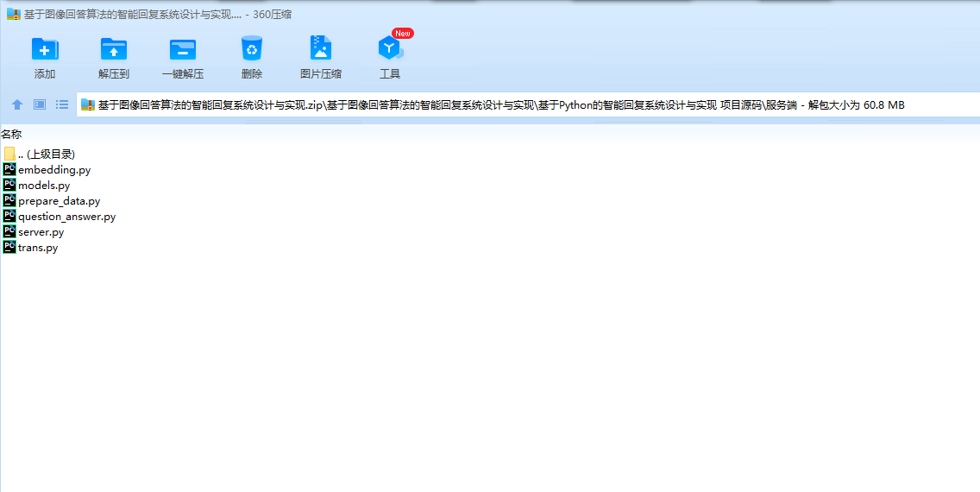Click the PyCharm icon of question_answer.py

(9, 217)
